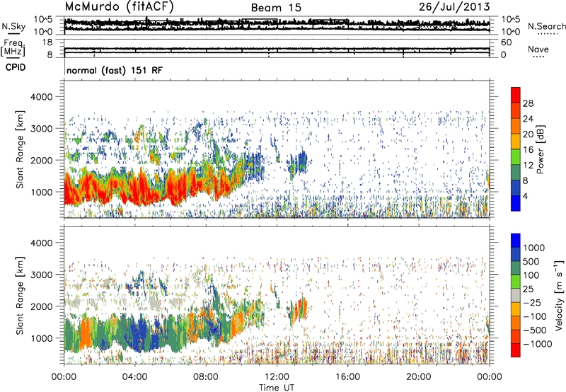Click the 12:00 tick label on time axis
The image size is (566, 392).
[277, 377]
